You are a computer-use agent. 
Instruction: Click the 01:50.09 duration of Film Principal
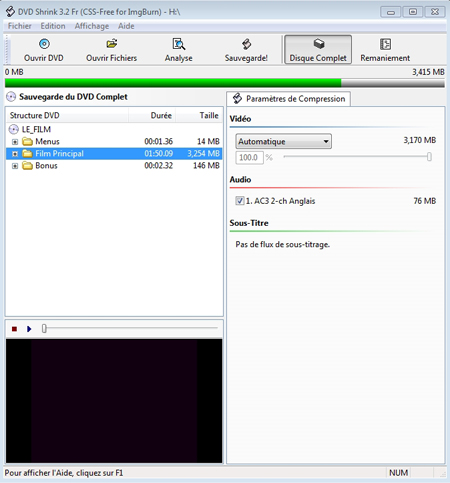159,154
